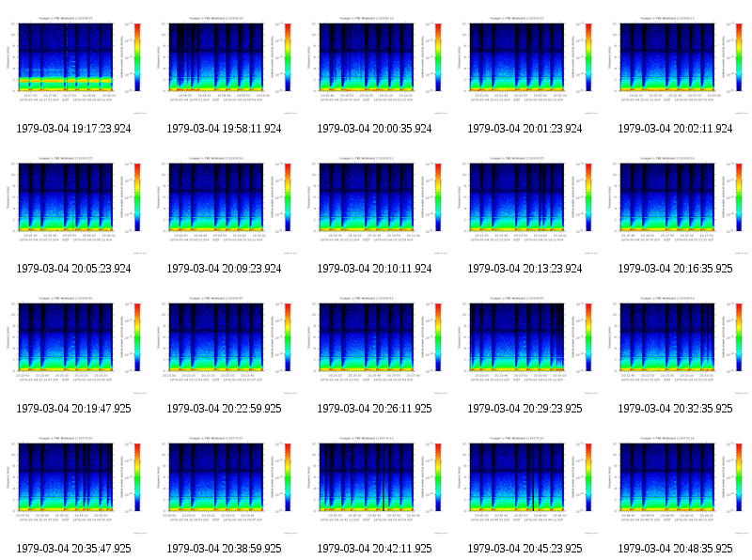Open spectrogram thumbnail for 20:35:47.925

pyautogui.click(x=75, y=485)
